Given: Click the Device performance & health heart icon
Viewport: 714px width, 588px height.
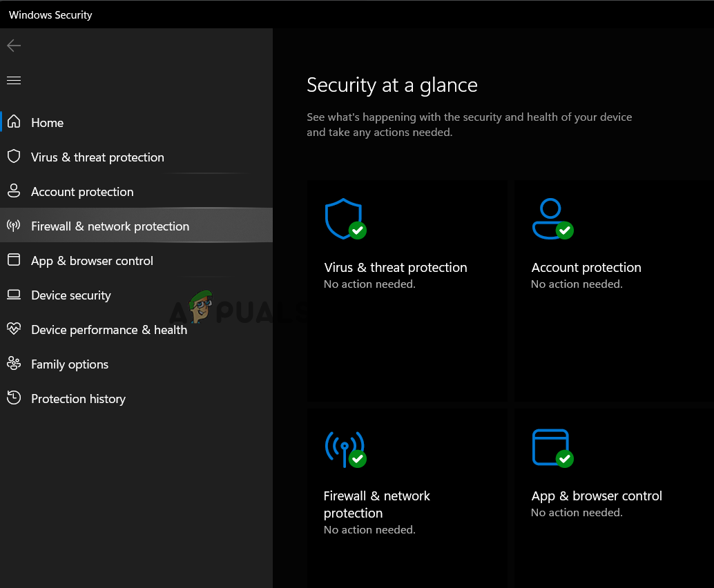Looking at the screenshot, I should (14, 329).
